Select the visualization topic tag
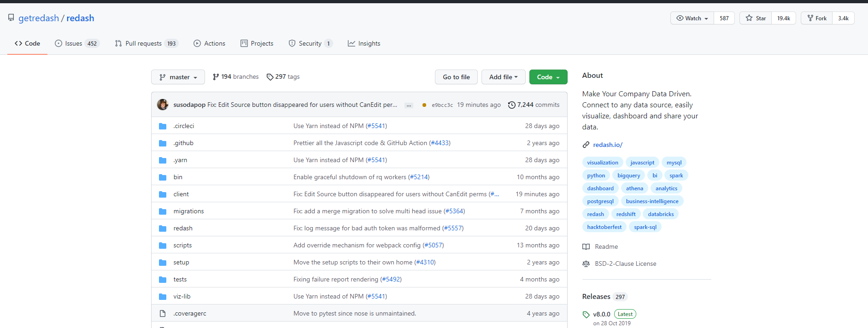868x328 pixels. [603, 163]
